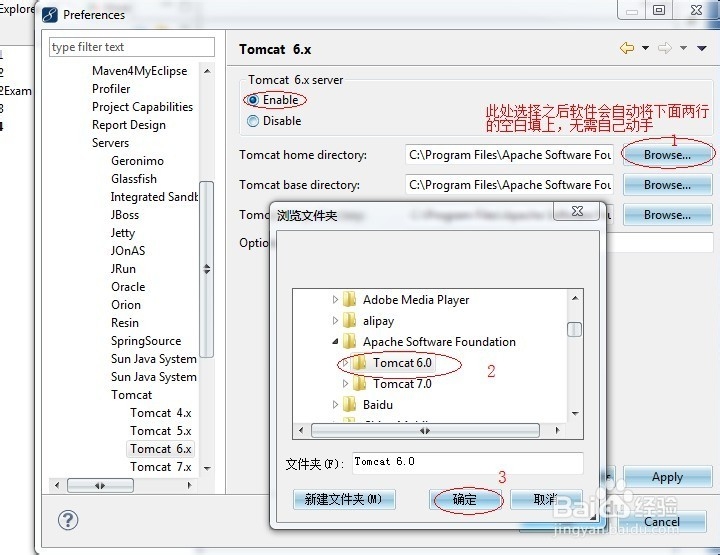Open the back history dropdown arrow
720x555 pixels.
[x=645, y=48]
